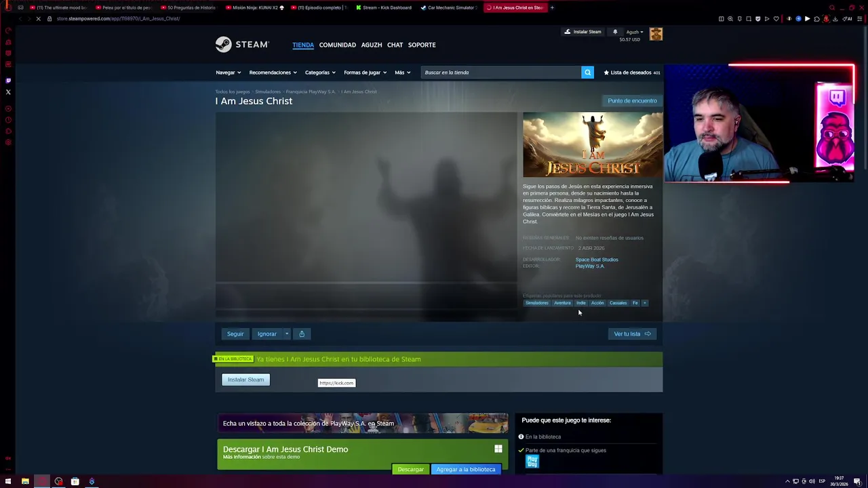Expand the Categorías dropdown
The height and width of the screenshot is (488, 868).
[x=320, y=73]
